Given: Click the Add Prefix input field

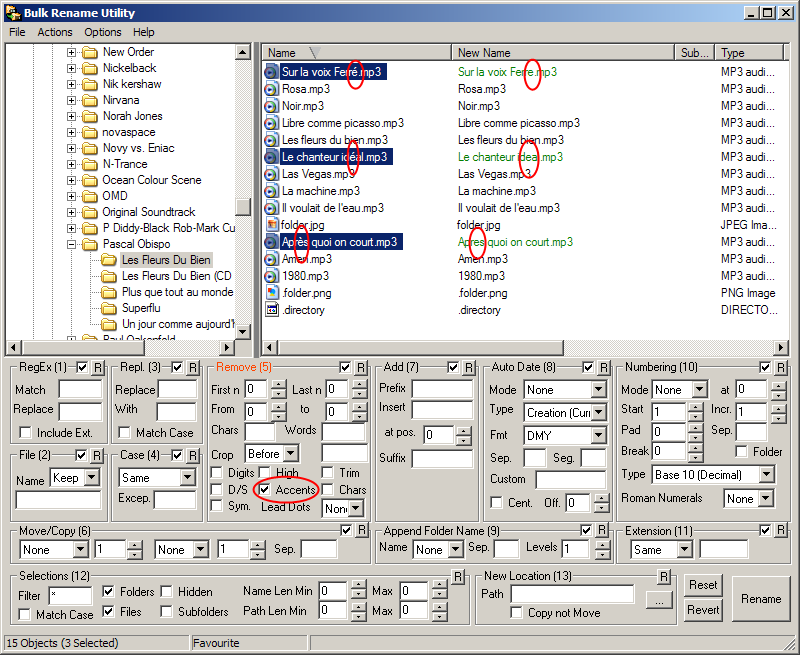Looking at the screenshot, I should pos(442,389).
